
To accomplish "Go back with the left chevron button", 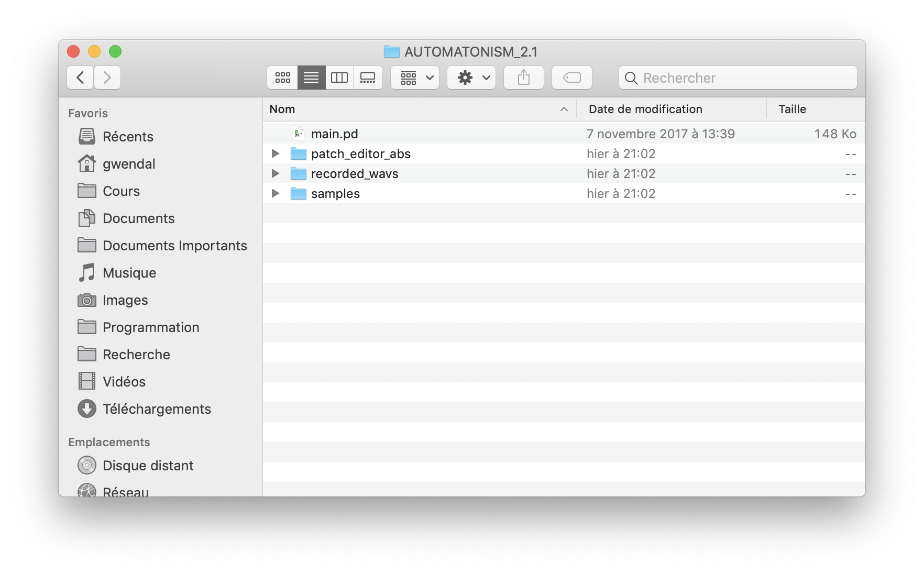I will click(x=80, y=78).
